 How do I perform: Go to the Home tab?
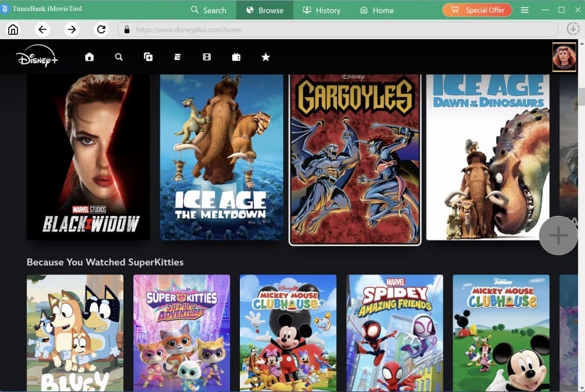click(377, 10)
